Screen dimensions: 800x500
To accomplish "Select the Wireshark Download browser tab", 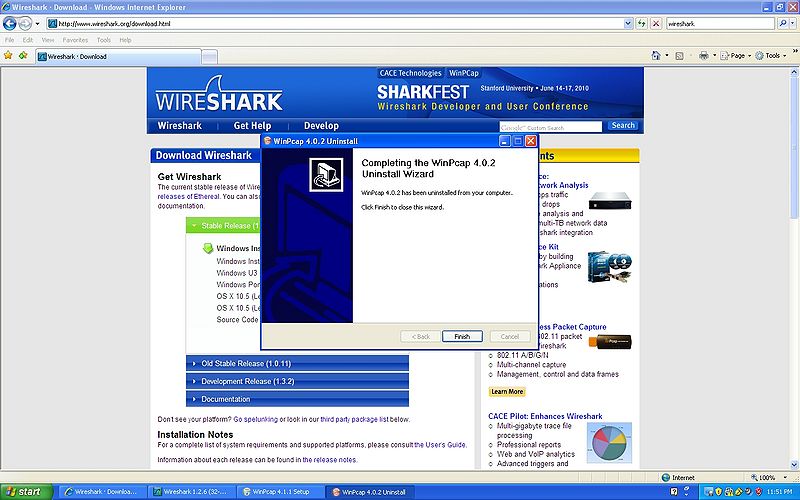I will pyautogui.click(x=118, y=57).
